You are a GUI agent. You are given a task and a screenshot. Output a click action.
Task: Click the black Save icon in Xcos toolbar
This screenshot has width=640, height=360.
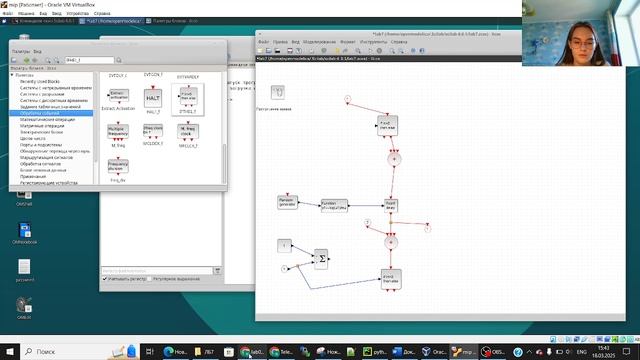click(x=278, y=51)
